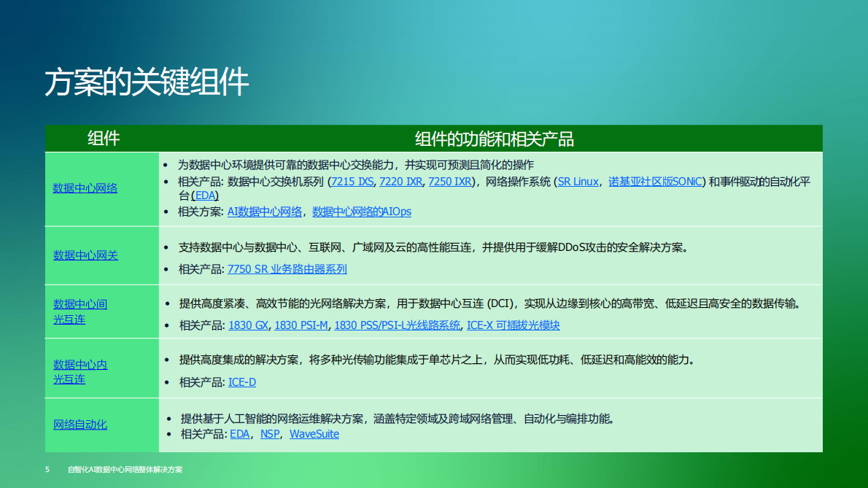Open the 数据中心网络 component link
The image size is (868, 488).
pos(85,187)
